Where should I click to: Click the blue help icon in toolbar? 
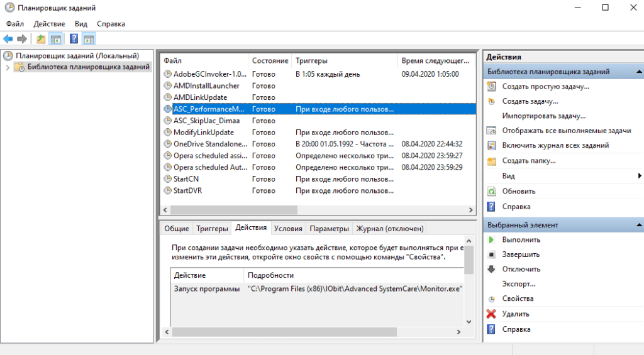74,39
